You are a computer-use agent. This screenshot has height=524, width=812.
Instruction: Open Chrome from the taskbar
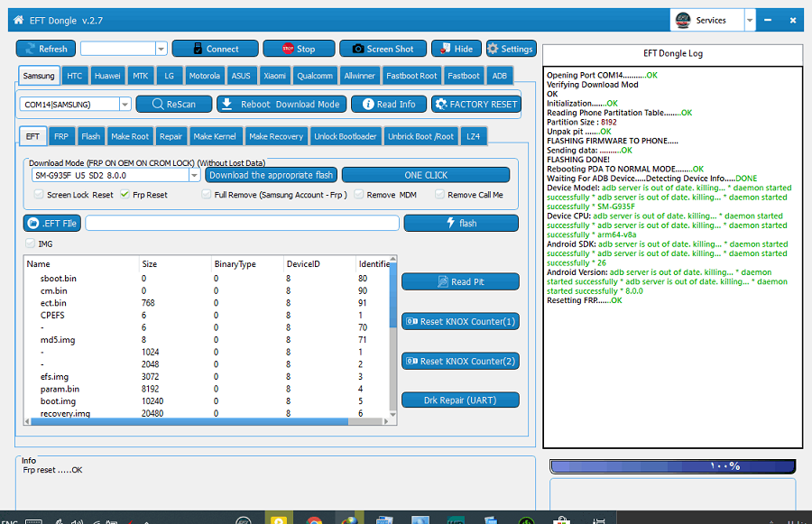pos(314,519)
